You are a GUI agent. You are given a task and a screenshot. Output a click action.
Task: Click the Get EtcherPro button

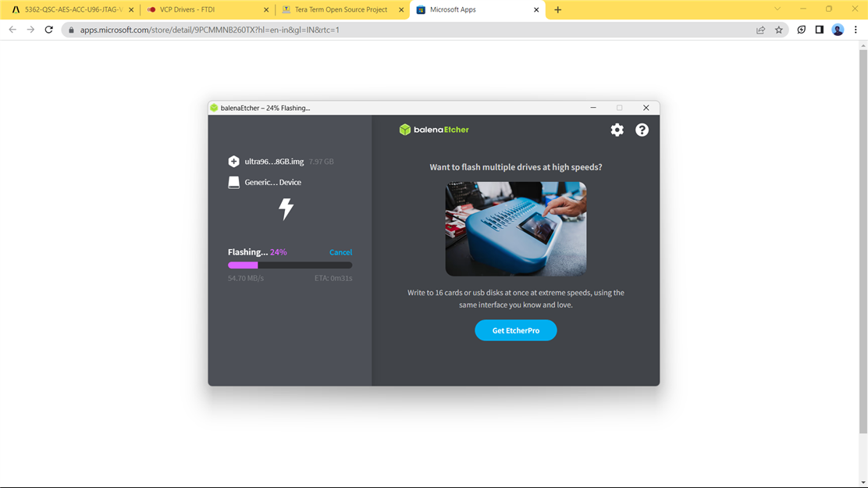click(x=515, y=330)
